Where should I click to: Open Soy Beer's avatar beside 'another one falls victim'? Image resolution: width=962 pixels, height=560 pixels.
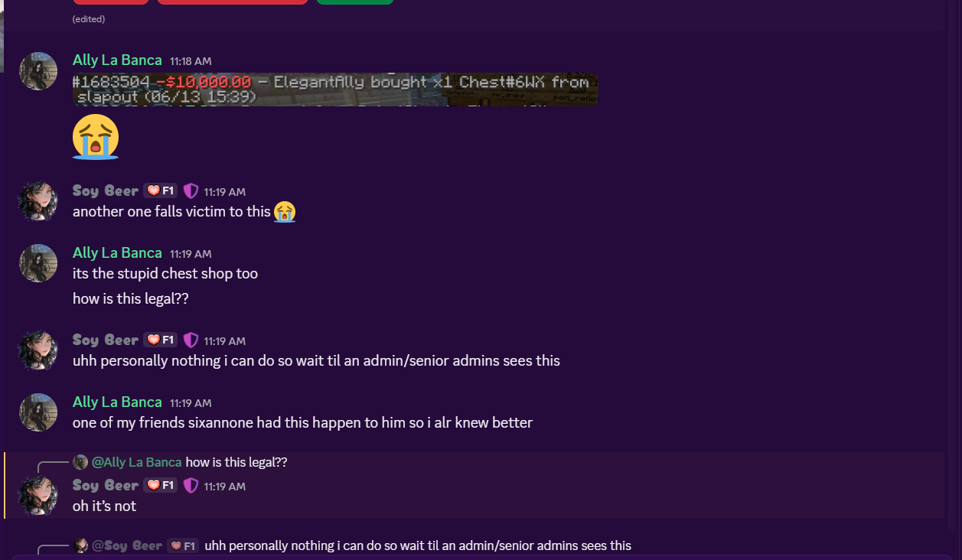tap(38, 201)
